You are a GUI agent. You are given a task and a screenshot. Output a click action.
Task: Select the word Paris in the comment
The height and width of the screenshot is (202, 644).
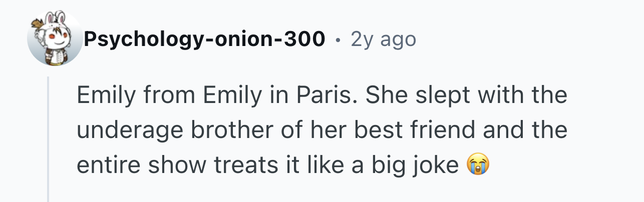(x=327, y=96)
